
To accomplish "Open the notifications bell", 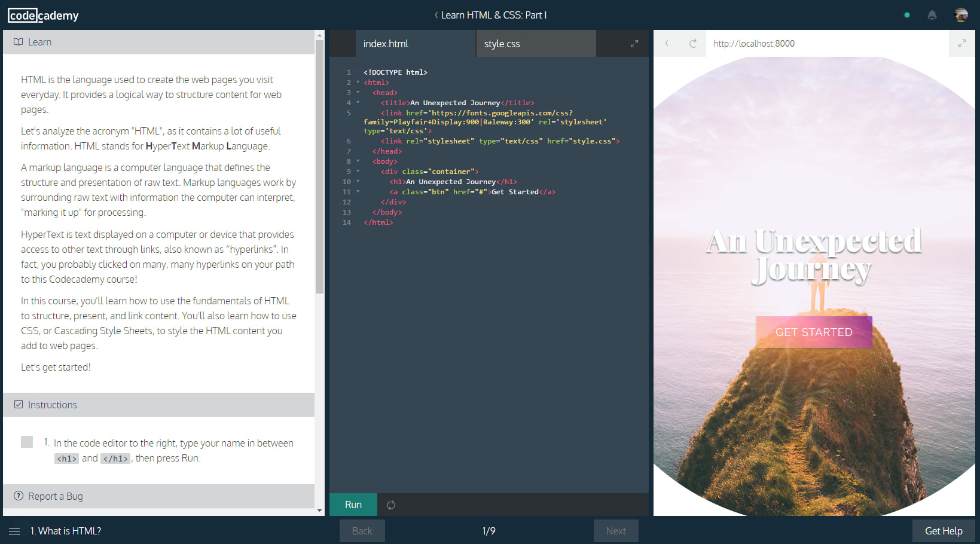I will point(932,15).
